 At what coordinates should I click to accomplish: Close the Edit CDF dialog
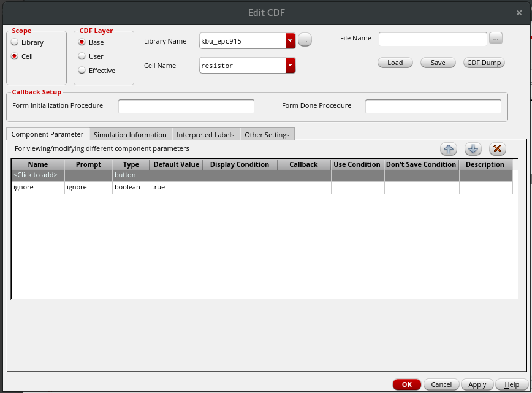coord(519,12)
